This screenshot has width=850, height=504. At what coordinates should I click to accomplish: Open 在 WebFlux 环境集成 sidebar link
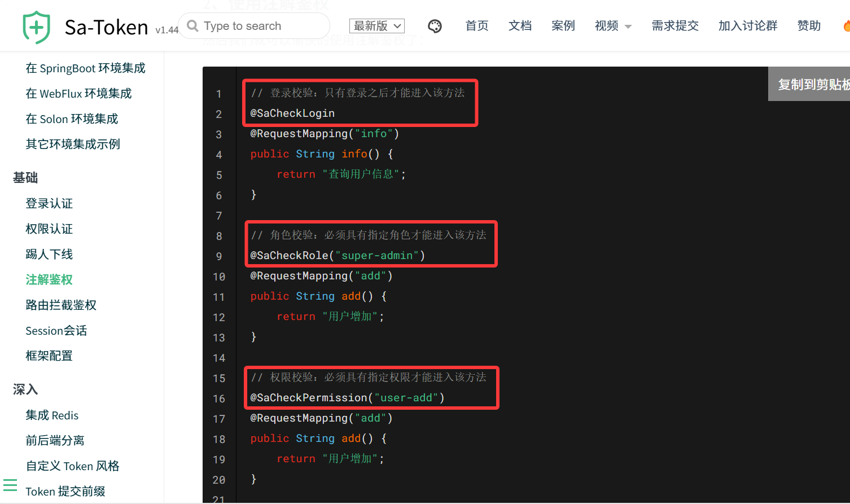point(78,94)
